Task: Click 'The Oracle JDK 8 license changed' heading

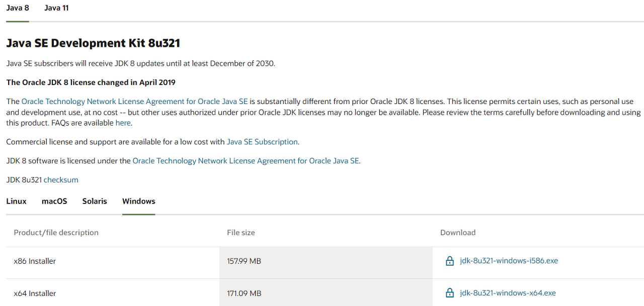Action: tap(91, 82)
